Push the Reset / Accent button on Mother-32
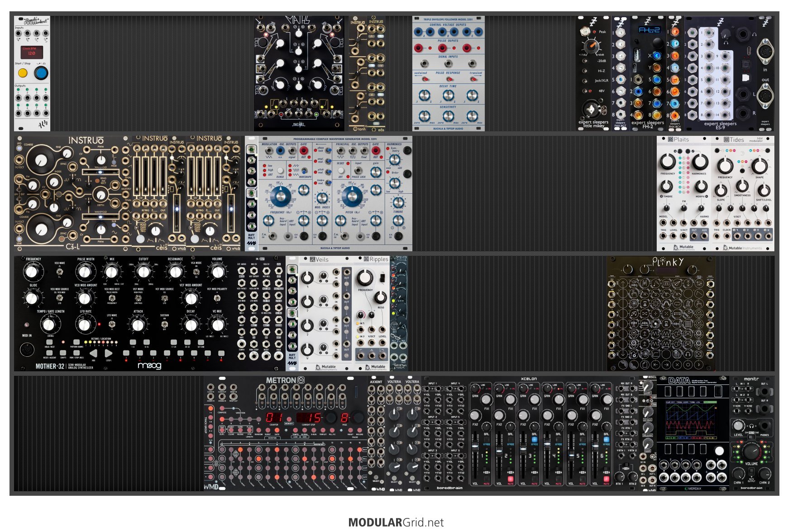Viewport: 793px width, 532px height. 49,352
